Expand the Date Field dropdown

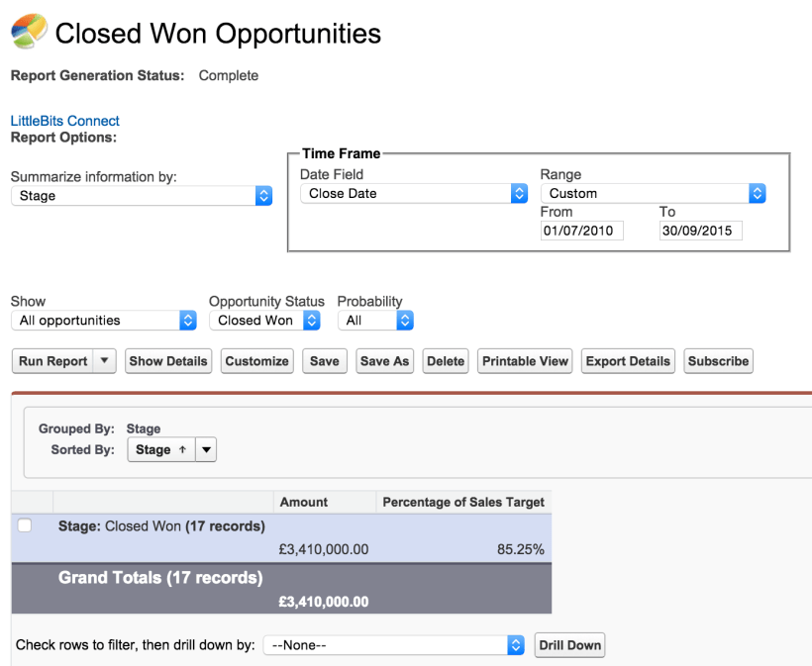pyautogui.click(x=413, y=194)
